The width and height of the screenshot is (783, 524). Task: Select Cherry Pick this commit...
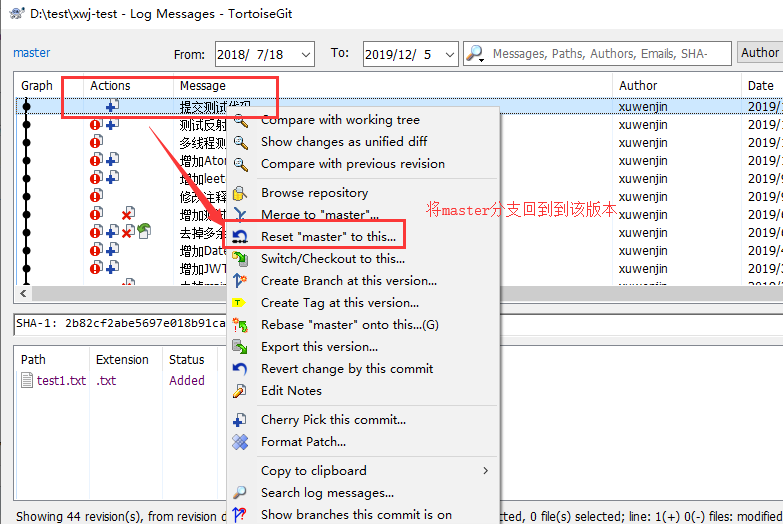click(x=334, y=420)
